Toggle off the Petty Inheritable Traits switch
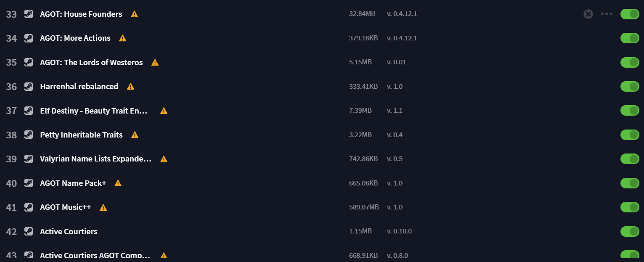644x262 pixels. (630, 135)
